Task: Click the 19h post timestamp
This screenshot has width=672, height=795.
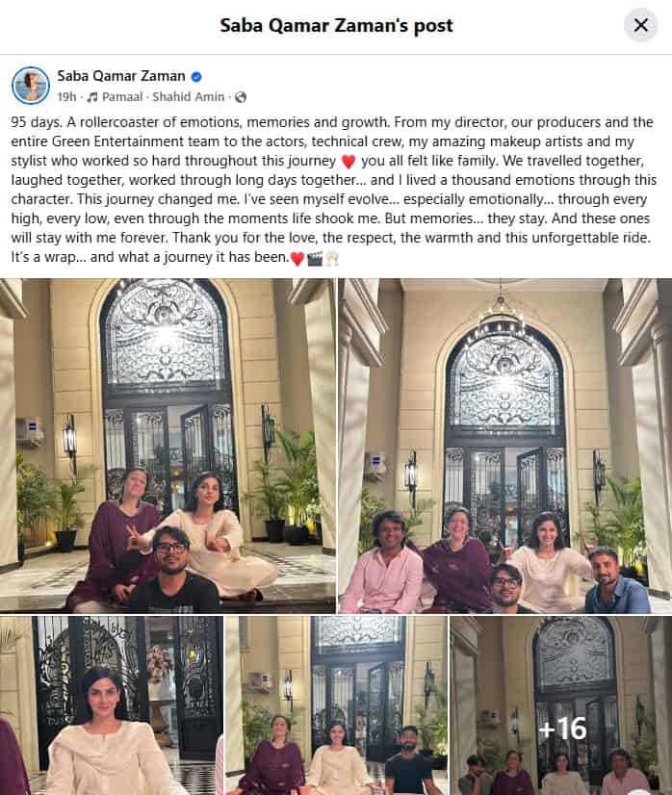Action: point(66,97)
